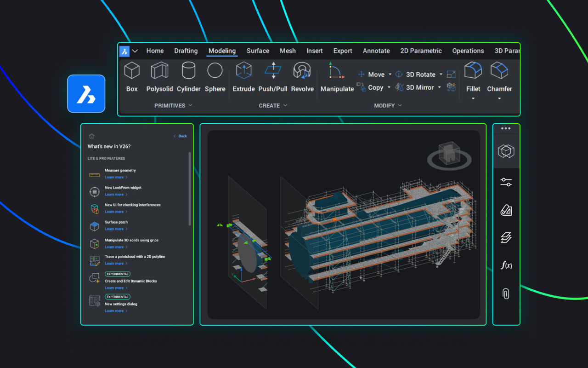The image size is (588, 368).
Task: Open the 2D Parametric ribbon tab
Action: pyautogui.click(x=421, y=51)
